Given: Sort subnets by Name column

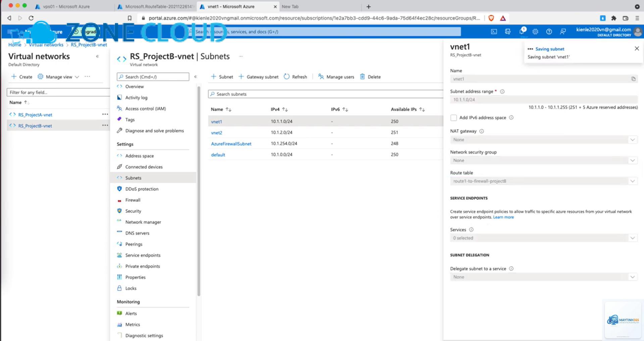Looking at the screenshot, I should [221, 110].
